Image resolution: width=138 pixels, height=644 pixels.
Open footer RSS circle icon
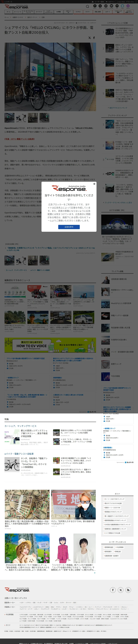click(x=128, y=590)
